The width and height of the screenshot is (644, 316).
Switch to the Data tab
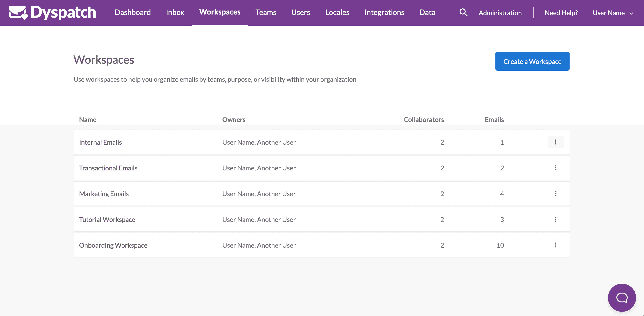(x=427, y=12)
